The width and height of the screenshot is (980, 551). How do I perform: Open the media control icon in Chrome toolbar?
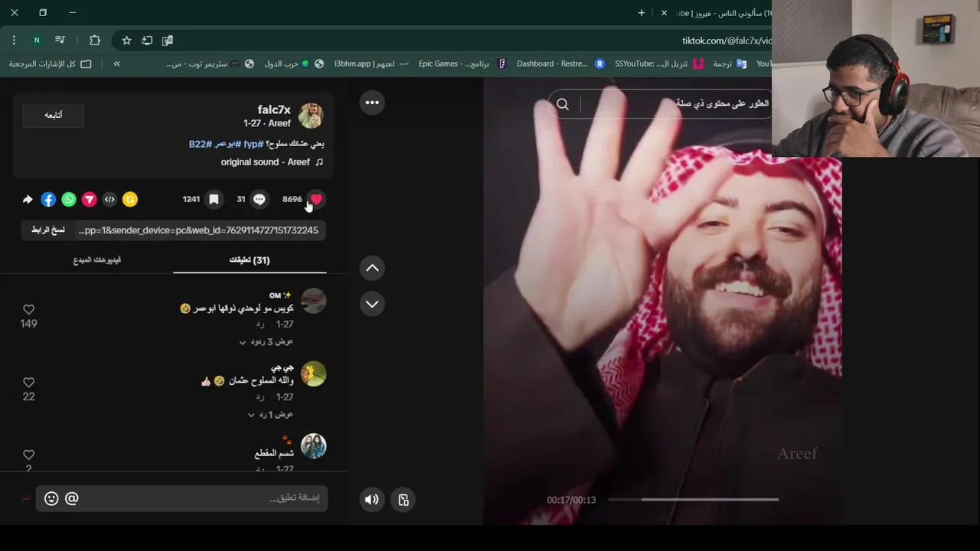[60, 40]
